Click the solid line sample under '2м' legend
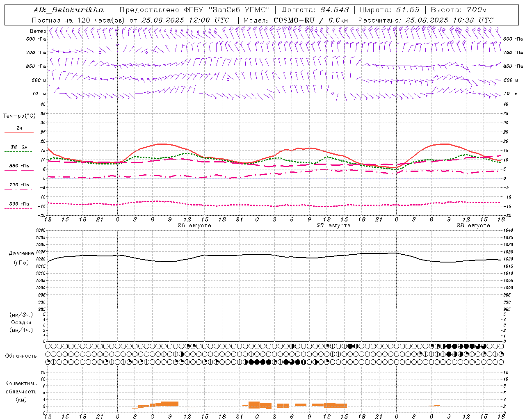525x420 pixels. point(19,133)
